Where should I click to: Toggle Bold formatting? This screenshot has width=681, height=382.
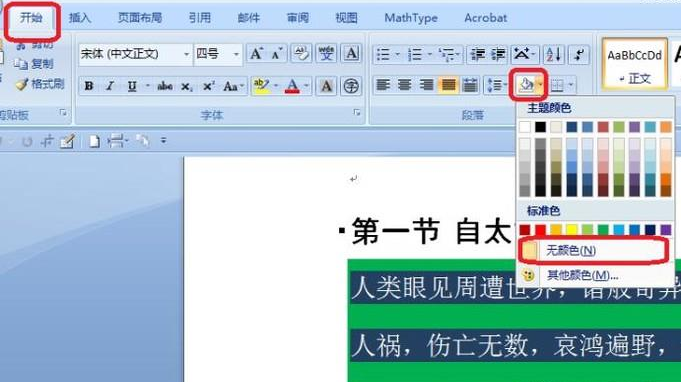tap(89, 86)
